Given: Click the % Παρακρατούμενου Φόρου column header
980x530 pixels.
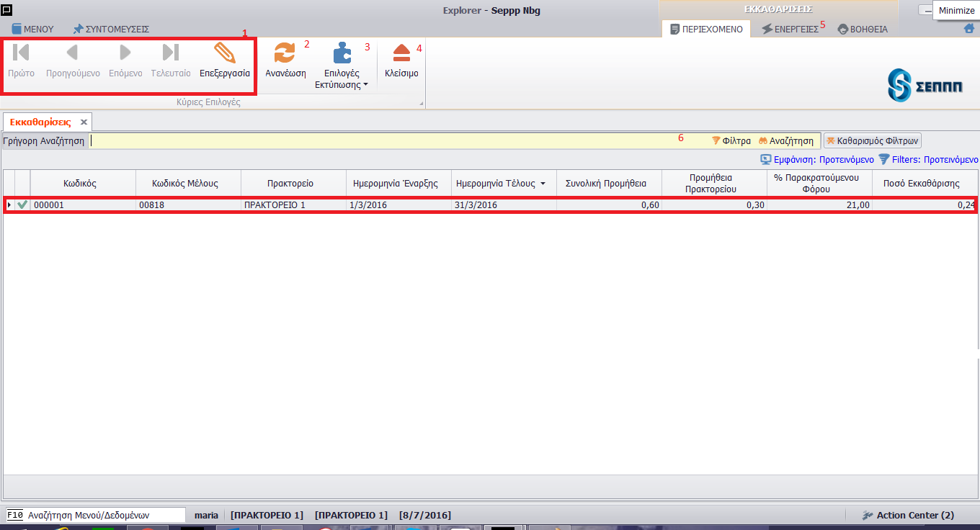Looking at the screenshot, I should tap(820, 184).
